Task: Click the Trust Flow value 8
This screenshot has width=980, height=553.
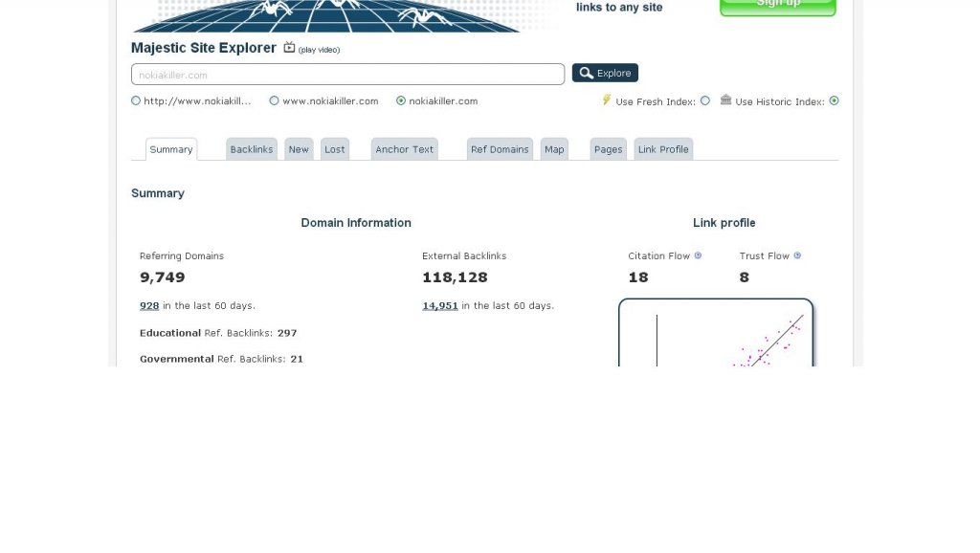Action: click(745, 277)
